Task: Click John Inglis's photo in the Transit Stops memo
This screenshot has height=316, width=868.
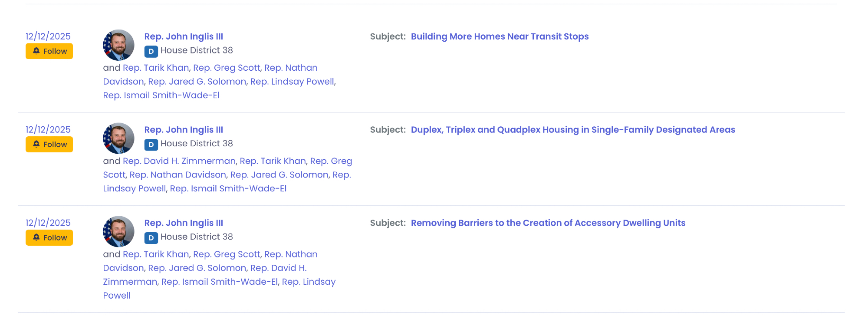Action: pyautogui.click(x=118, y=45)
